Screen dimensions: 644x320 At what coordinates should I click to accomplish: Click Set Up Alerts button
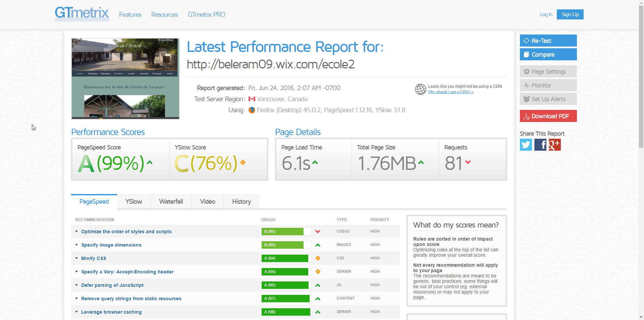[x=548, y=99]
